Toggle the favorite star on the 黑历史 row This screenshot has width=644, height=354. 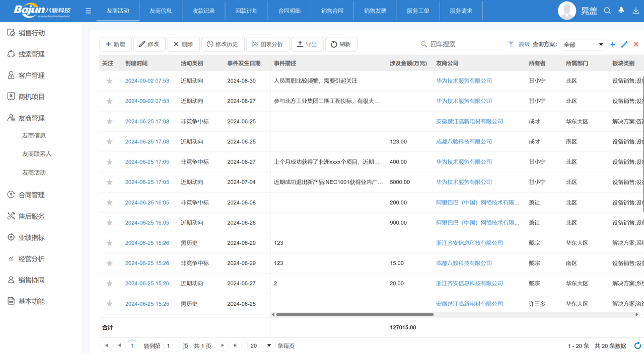click(x=109, y=243)
